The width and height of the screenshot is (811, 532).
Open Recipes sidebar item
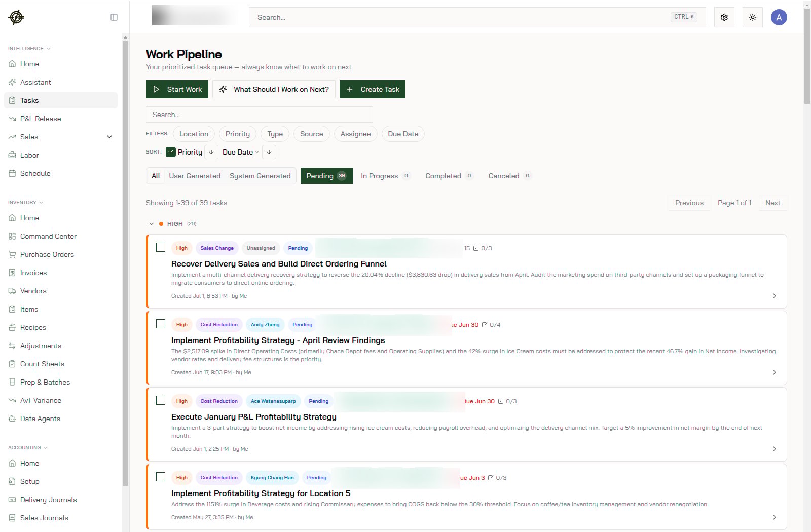tap(61, 327)
